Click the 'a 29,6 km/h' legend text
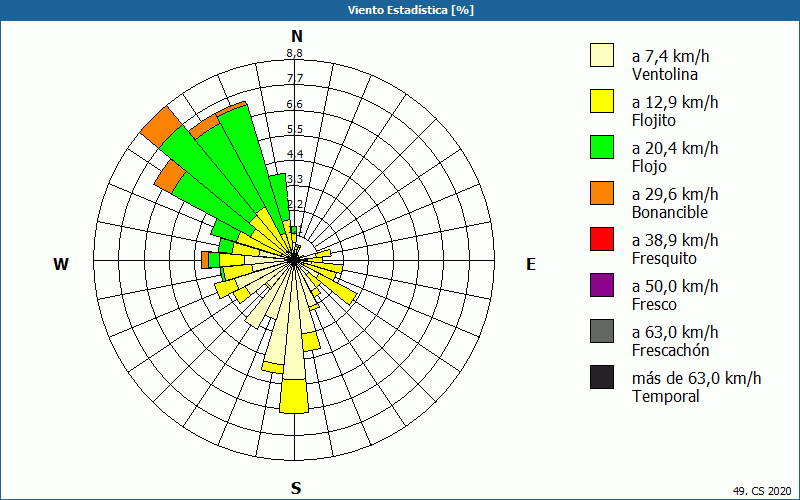800x500 pixels. click(x=674, y=194)
